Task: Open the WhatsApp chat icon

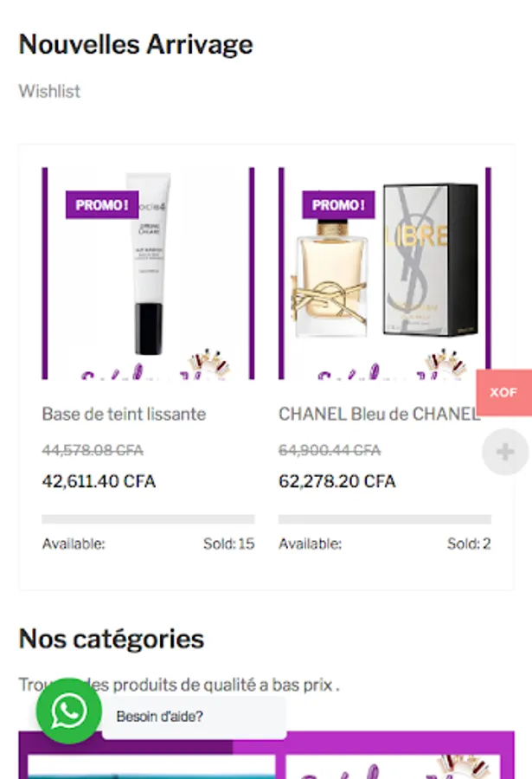Action: pos(69,711)
